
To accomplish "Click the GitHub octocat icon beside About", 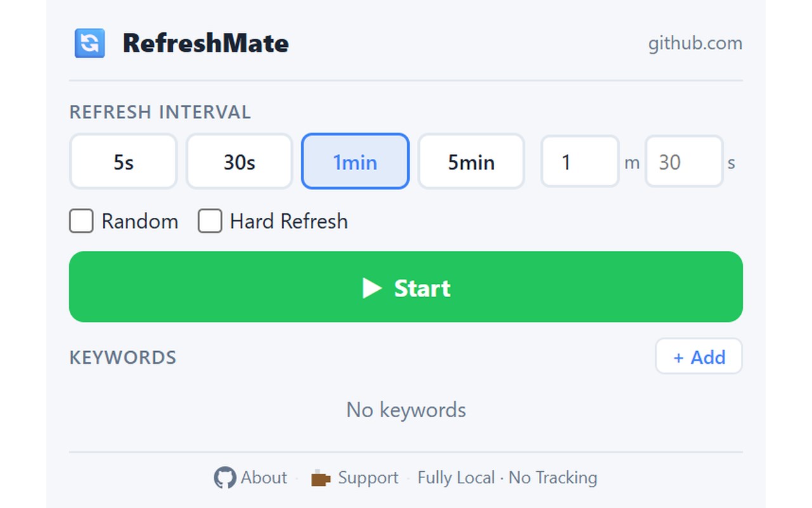I will [225, 478].
